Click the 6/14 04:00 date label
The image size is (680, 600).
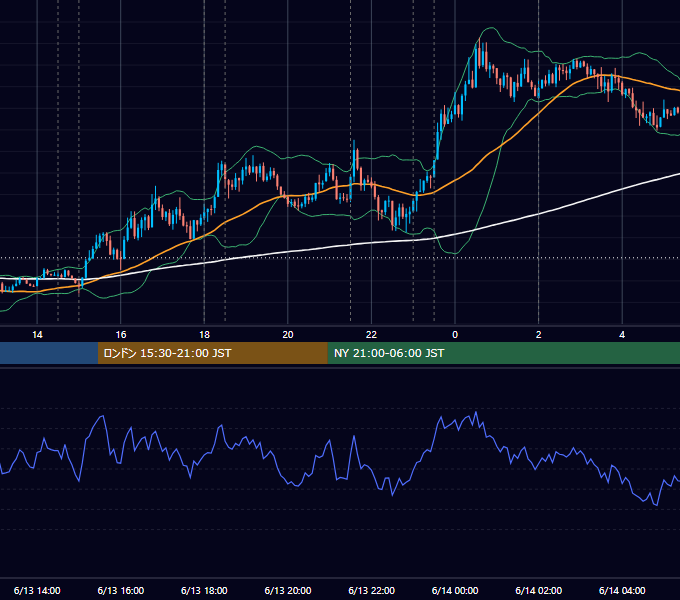622,590
